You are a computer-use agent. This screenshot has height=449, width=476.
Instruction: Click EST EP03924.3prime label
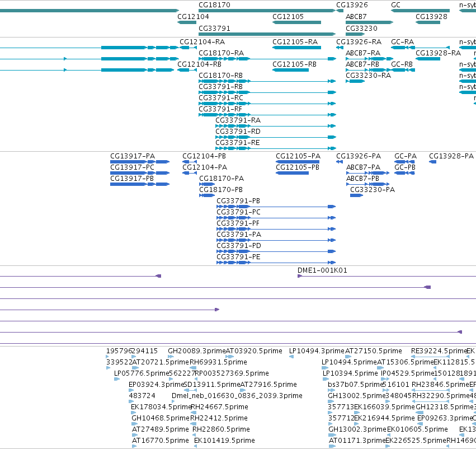[x=157, y=384]
